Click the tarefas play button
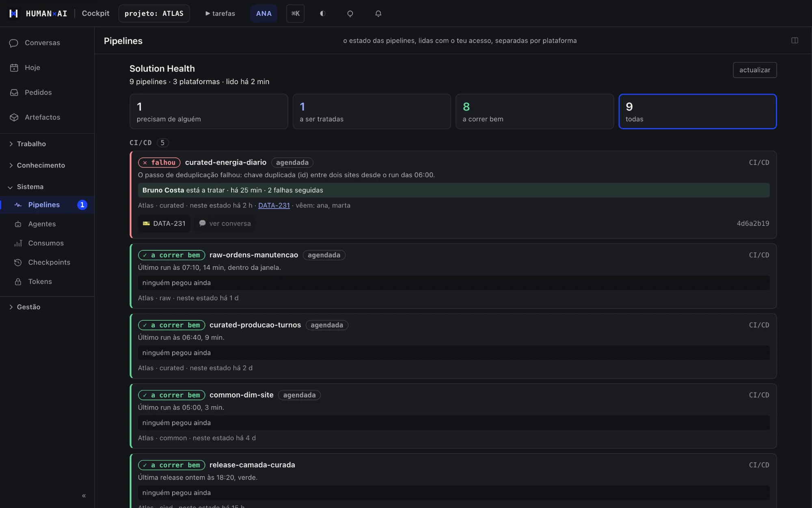Screen dimensions: 812x508 [x=220, y=13]
